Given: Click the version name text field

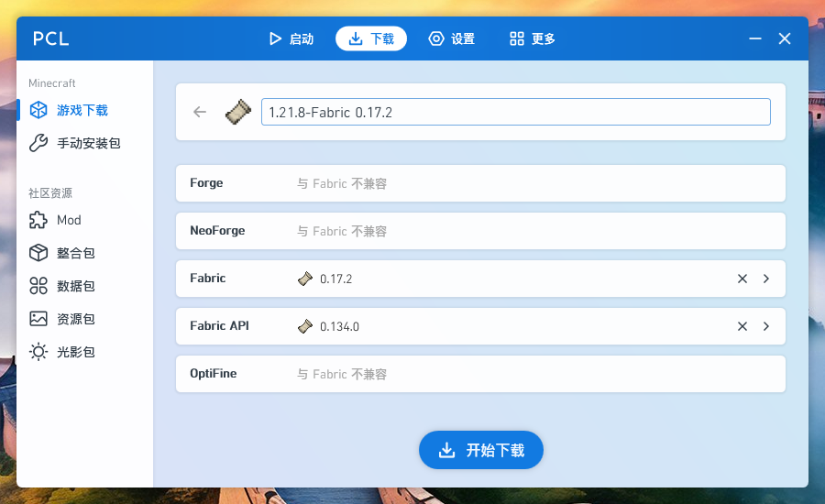Looking at the screenshot, I should coord(515,112).
